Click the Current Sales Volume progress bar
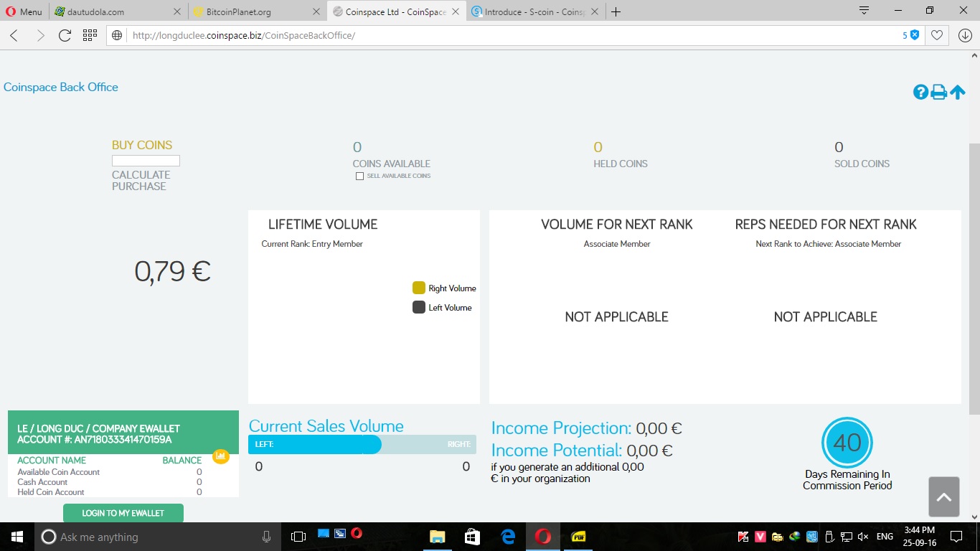980x551 pixels. [x=362, y=445]
